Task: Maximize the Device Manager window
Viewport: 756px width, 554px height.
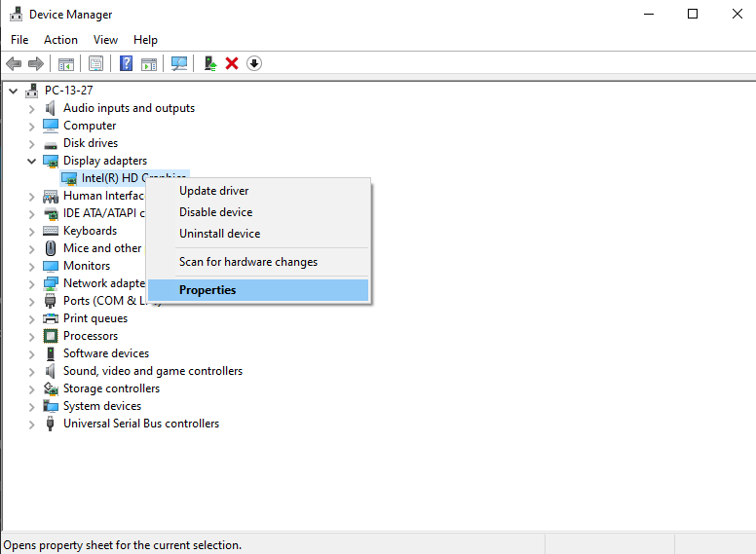Action: [693, 14]
